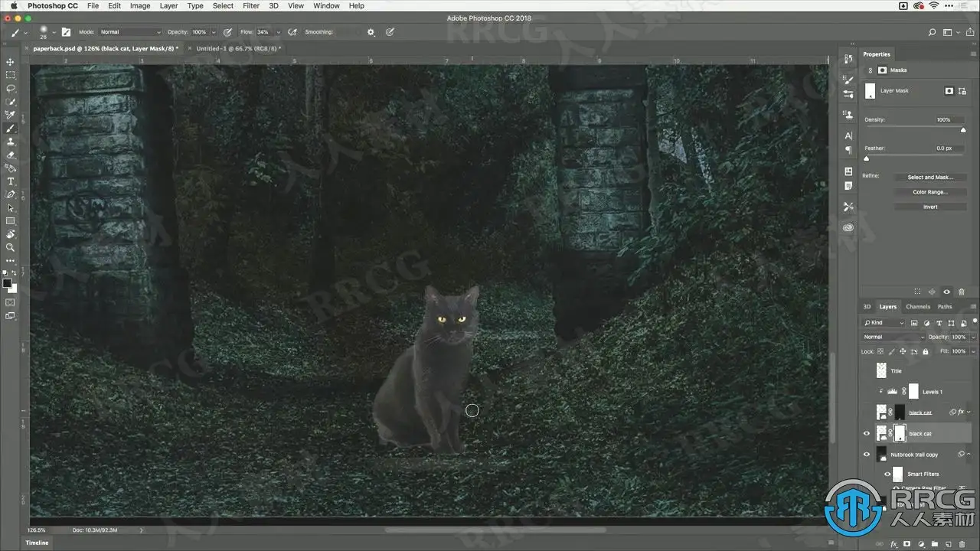Screen dimensions: 980x551
Task: Open the Paragraph panel icon
Action: (x=848, y=150)
